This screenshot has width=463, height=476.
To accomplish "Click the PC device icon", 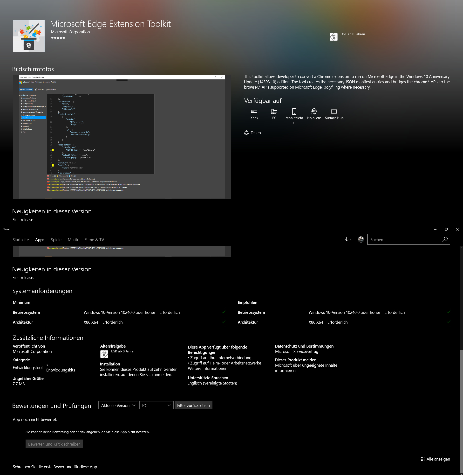I will point(274,112).
